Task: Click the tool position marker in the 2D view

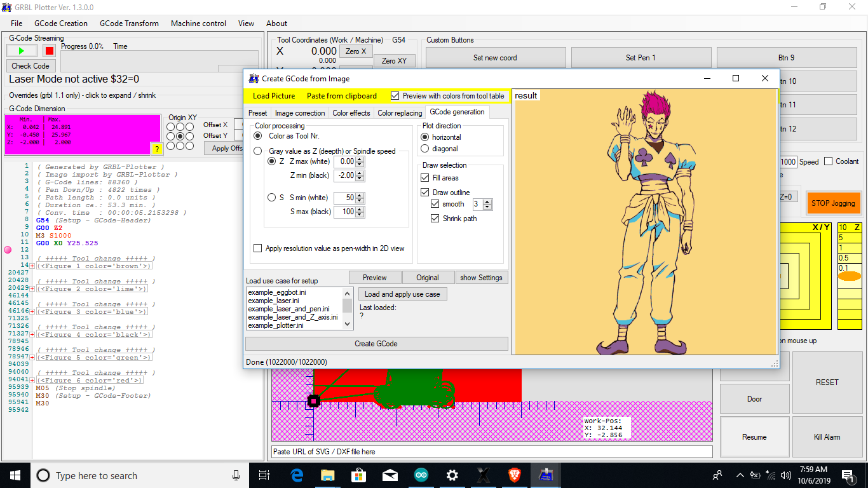Action: pos(313,401)
